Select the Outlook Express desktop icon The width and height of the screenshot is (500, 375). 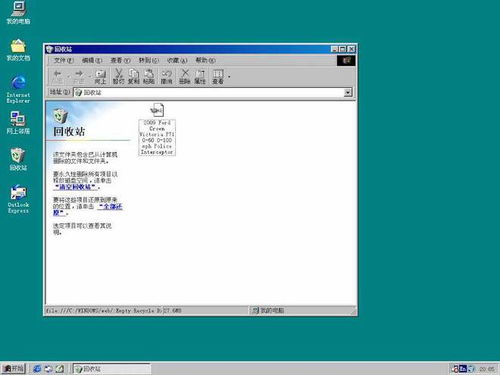18,199
